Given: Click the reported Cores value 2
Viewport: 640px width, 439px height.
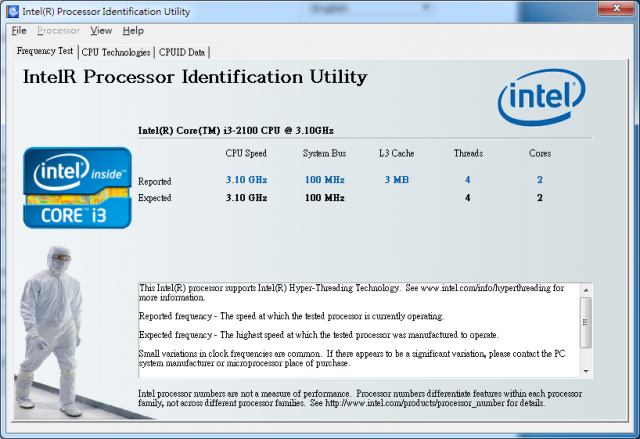Looking at the screenshot, I should [540, 180].
